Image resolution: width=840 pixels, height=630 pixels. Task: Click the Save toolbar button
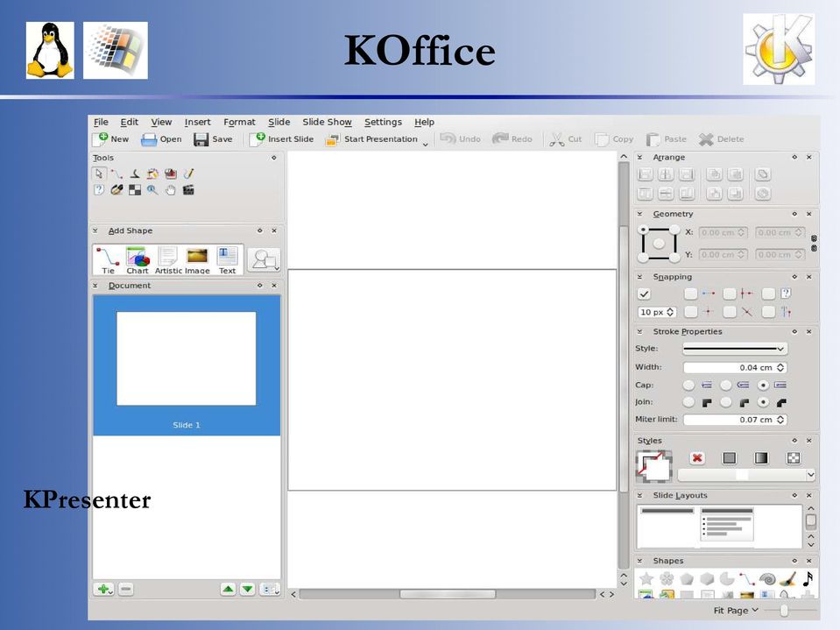tap(213, 139)
